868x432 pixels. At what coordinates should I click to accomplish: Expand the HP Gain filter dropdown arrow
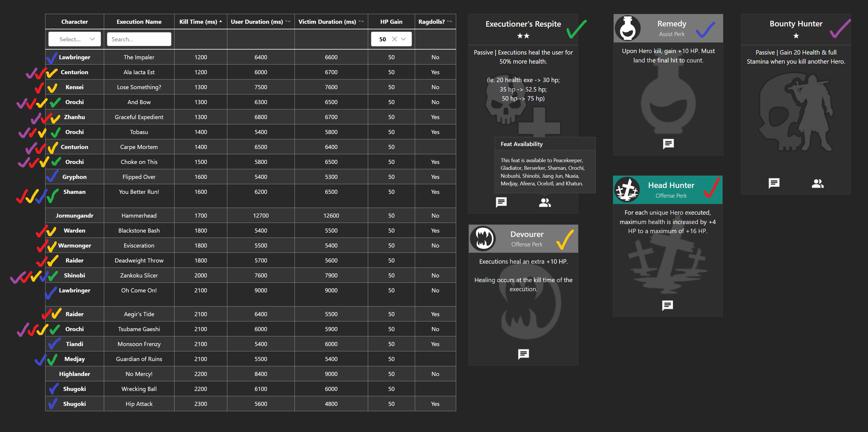pyautogui.click(x=404, y=39)
